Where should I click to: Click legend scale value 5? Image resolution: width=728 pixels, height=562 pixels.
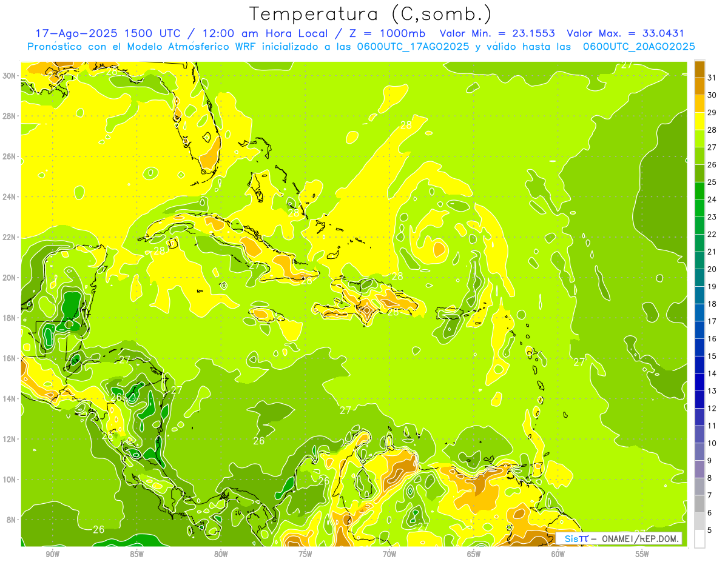pos(710,530)
